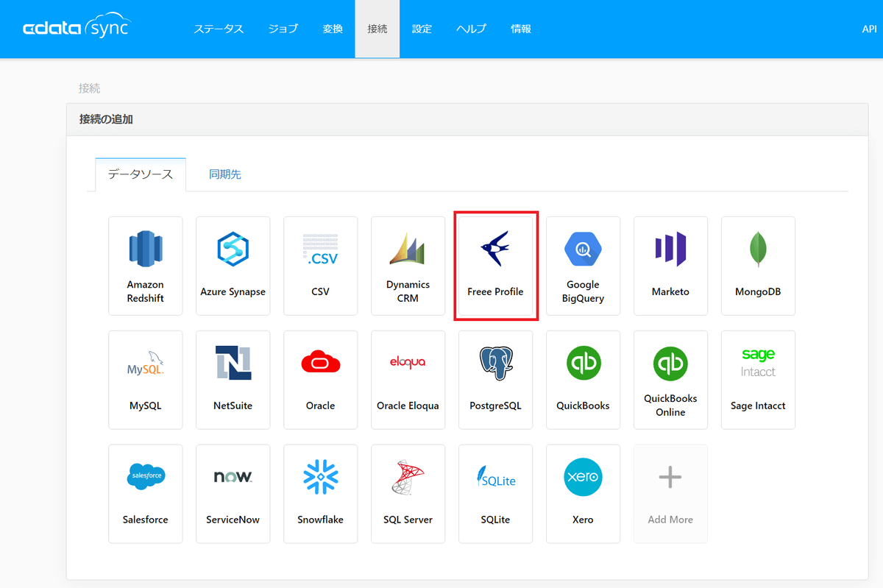The height and width of the screenshot is (588, 883).
Task: Select the Snowflake connector icon
Action: pos(320,493)
